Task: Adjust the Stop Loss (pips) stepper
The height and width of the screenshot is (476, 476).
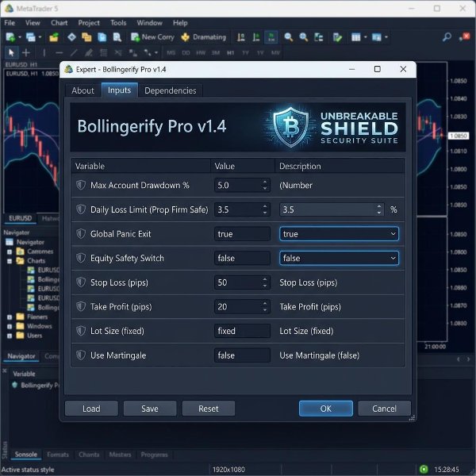Action: pos(265,282)
